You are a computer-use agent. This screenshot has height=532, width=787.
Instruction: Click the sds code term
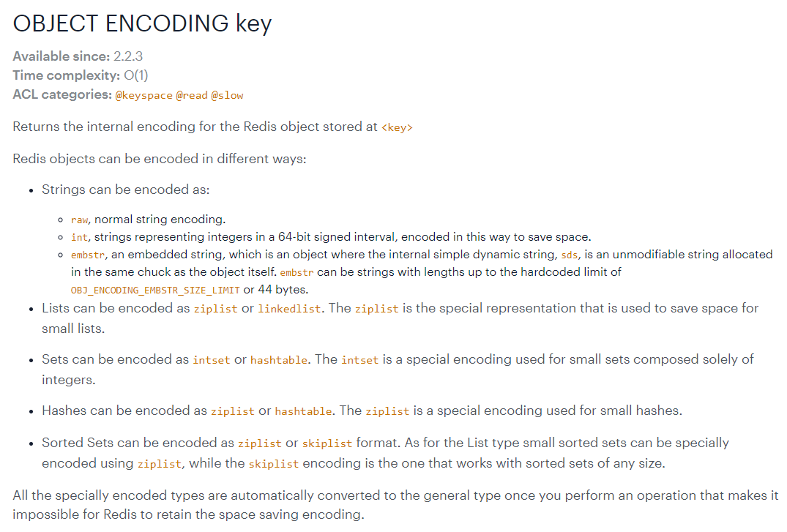(x=569, y=255)
